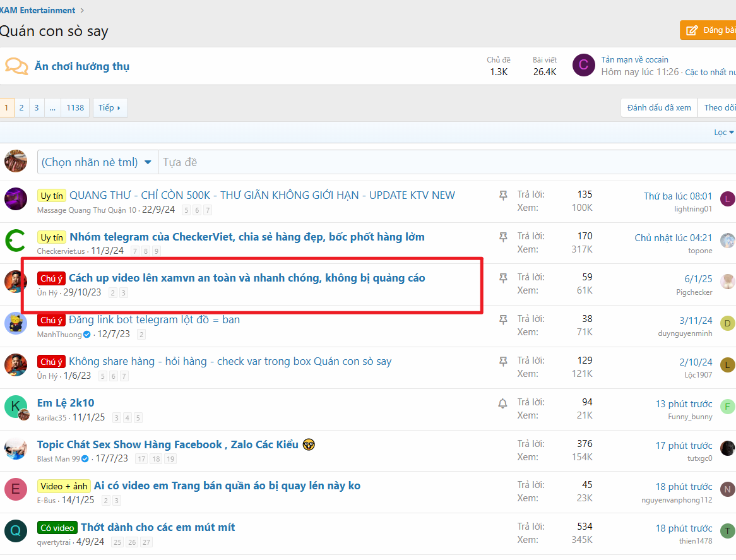Click the green C avatar of Checkerviet.us
The image size is (736, 560).
(16, 241)
